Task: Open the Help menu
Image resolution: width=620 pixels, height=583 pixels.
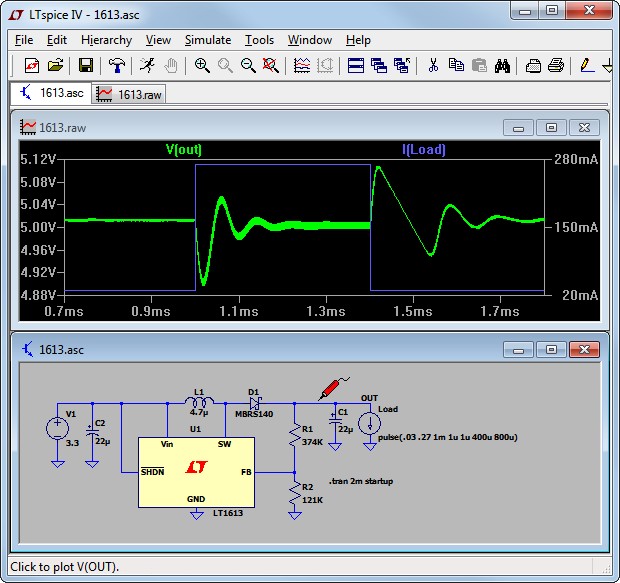Action: tap(358, 40)
